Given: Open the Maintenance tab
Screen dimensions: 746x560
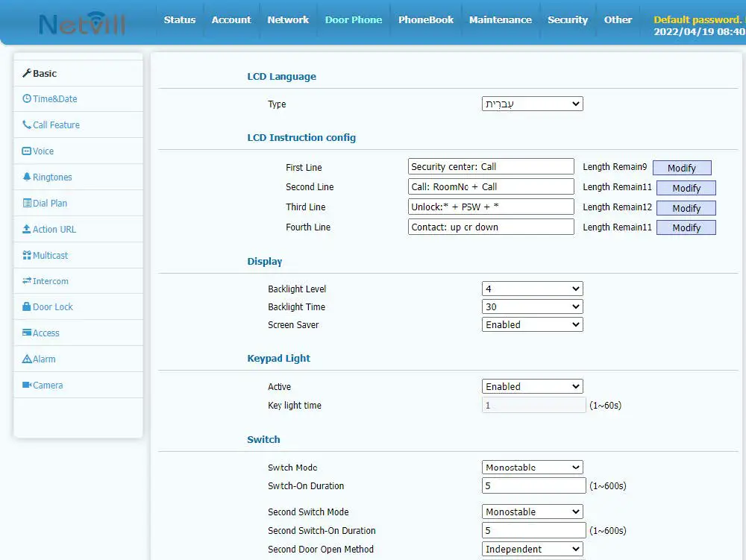Looking at the screenshot, I should click(501, 20).
